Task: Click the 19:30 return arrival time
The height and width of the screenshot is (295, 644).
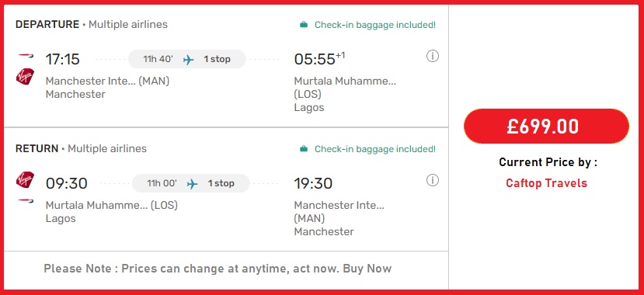Action: pos(313,183)
